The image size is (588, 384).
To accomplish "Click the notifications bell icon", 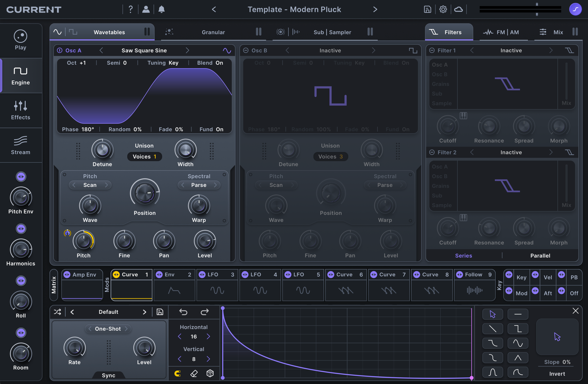I will point(161,9).
